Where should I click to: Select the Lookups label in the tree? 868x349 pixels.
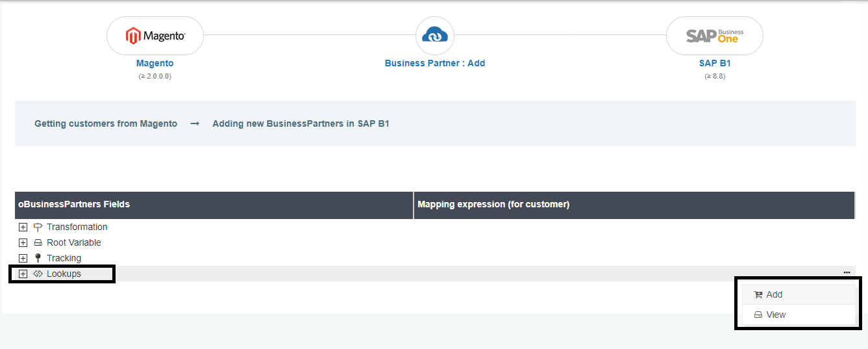64,274
